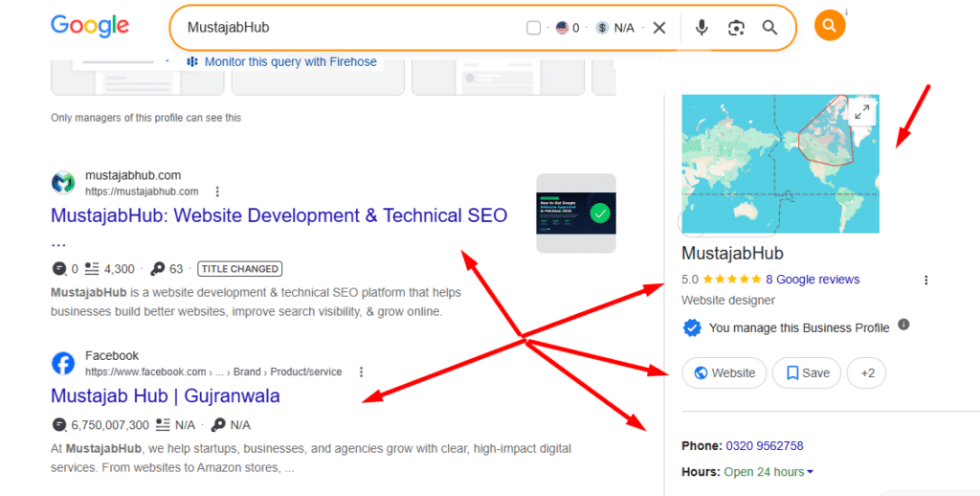Click the dollar CPC indicator icon
This screenshot has height=496, width=980.
tap(602, 28)
